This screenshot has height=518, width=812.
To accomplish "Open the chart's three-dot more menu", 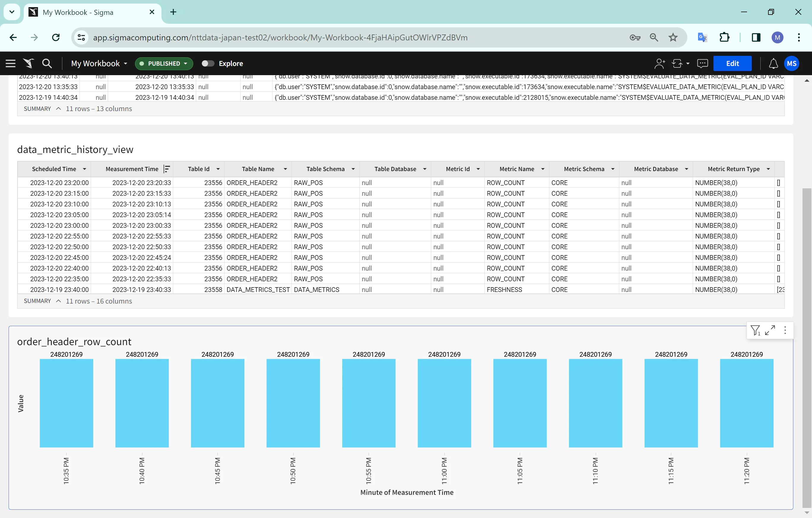I will click(x=785, y=330).
